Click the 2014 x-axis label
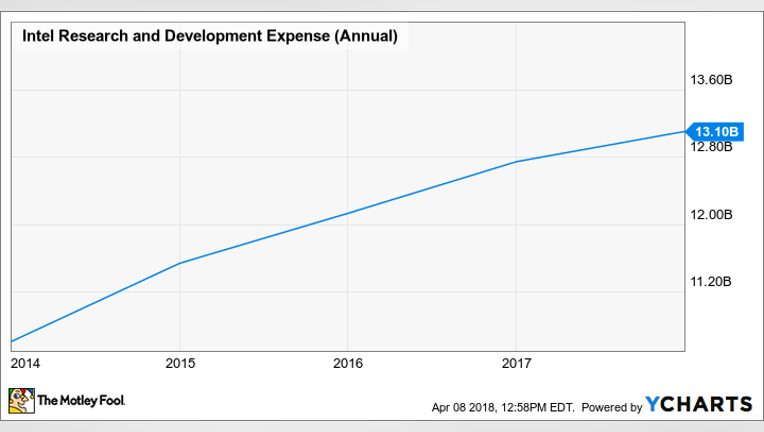Screen dimensions: 764x432 [x=25, y=363]
